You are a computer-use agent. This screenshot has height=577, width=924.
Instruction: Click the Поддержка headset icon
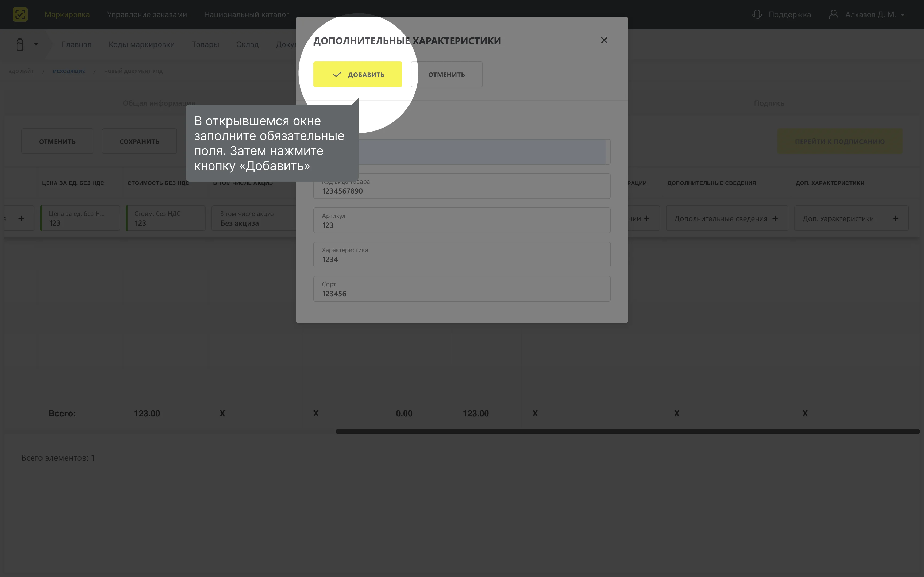click(757, 14)
